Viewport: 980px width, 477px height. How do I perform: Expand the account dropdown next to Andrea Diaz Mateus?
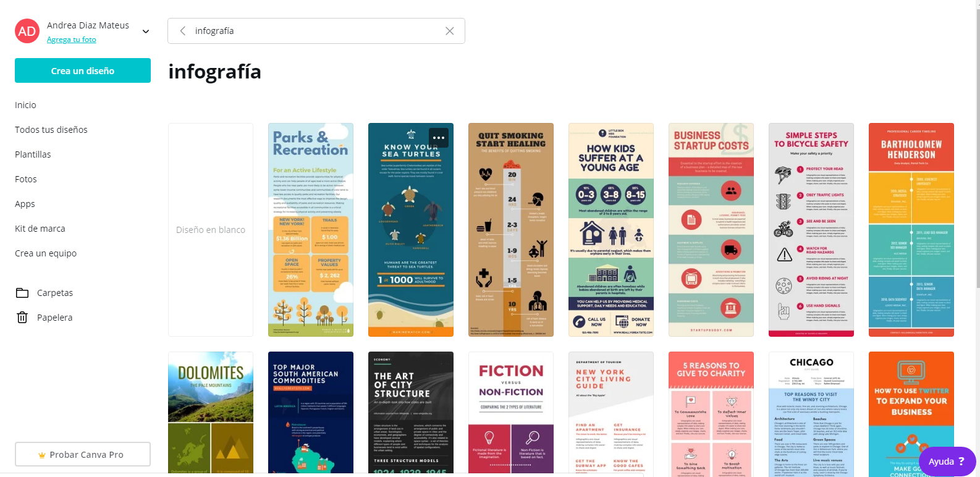click(146, 32)
